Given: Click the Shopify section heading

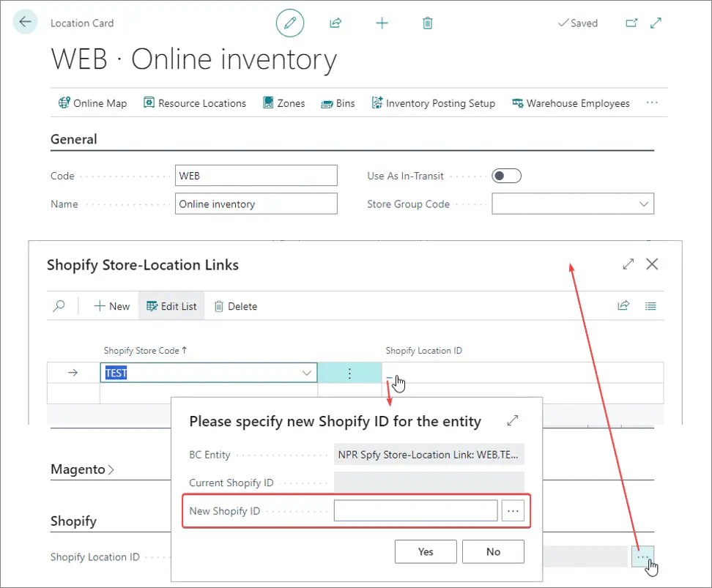Looking at the screenshot, I should pos(73,521).
